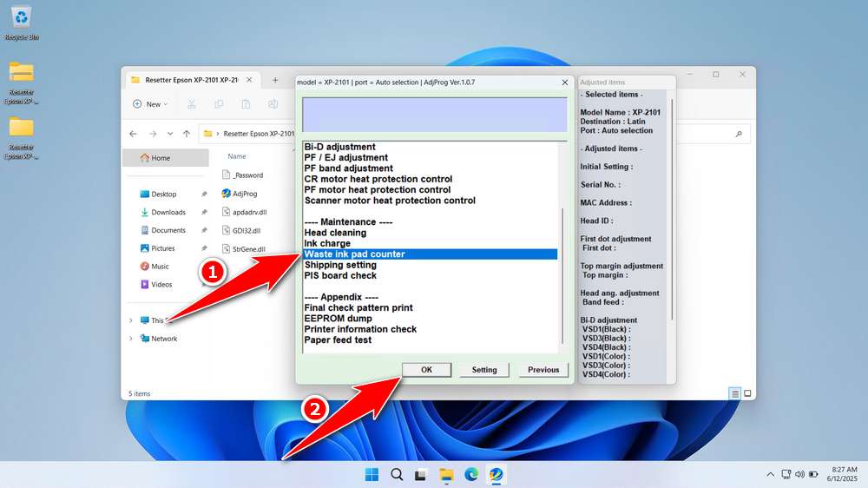Viewport: 868px width, 488px height.
Task: Select Printer information check item
Action: [x=360, y=329]
